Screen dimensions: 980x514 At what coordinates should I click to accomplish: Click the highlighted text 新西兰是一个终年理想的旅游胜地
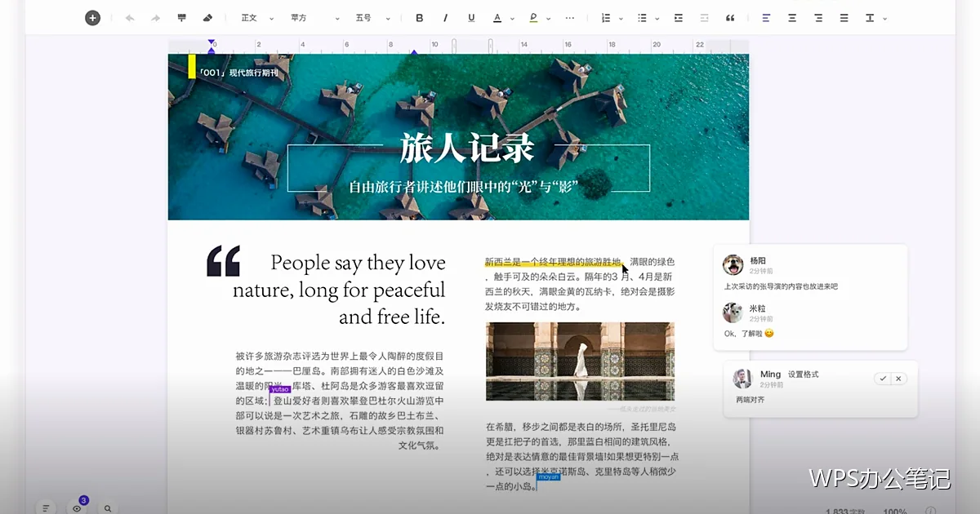click(553, 262)
